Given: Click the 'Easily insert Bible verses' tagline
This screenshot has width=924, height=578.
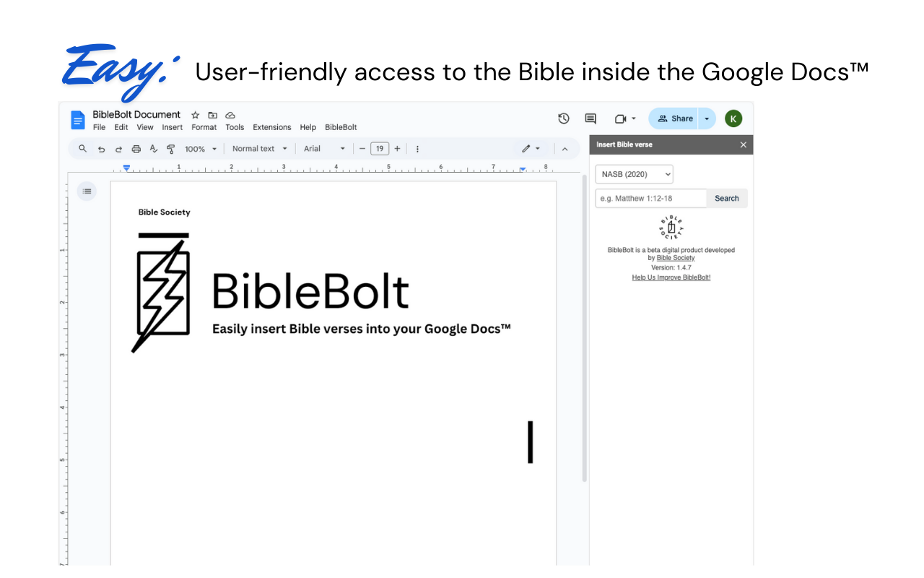Looking at the screenshot, I should 362,329.
